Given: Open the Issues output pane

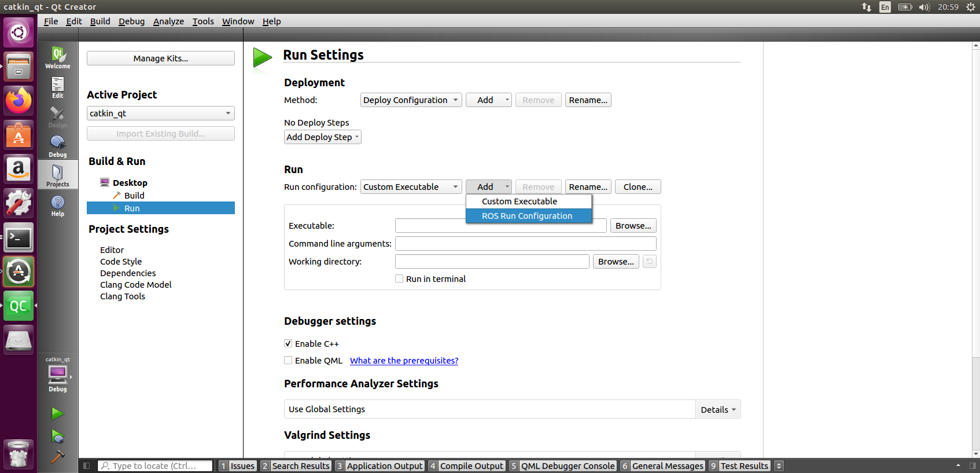Looking at the screenshot, I should (x=238, y=466).
